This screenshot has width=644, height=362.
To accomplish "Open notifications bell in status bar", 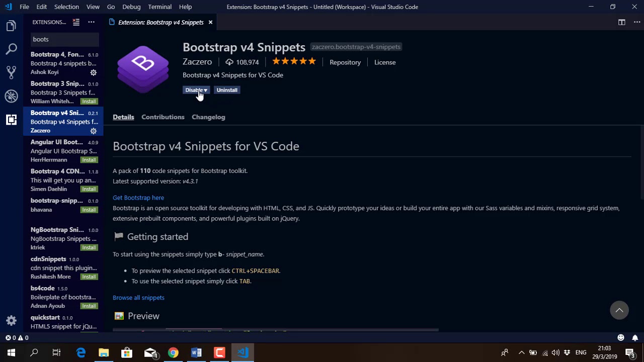I will (635, 338).
